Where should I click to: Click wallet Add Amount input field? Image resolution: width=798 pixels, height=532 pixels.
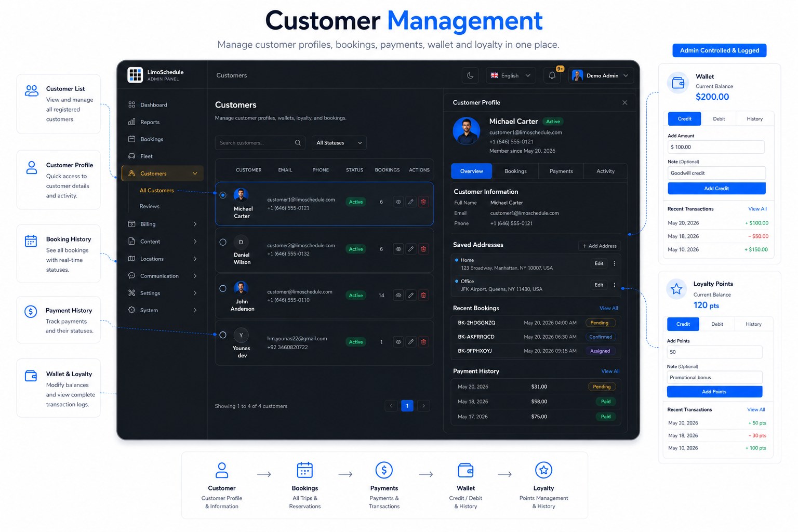tap(716, 147)
